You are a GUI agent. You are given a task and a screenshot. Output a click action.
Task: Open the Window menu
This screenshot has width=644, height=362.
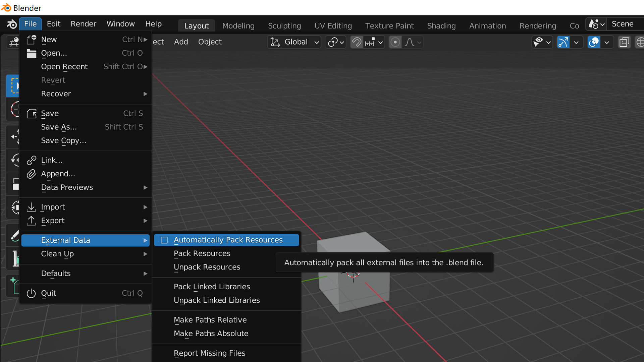coord(121,24)
